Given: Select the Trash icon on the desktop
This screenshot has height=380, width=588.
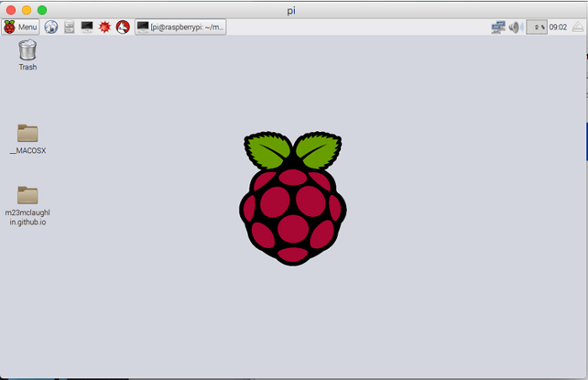Looking at the screenshot, I should (x=28, y=52).
